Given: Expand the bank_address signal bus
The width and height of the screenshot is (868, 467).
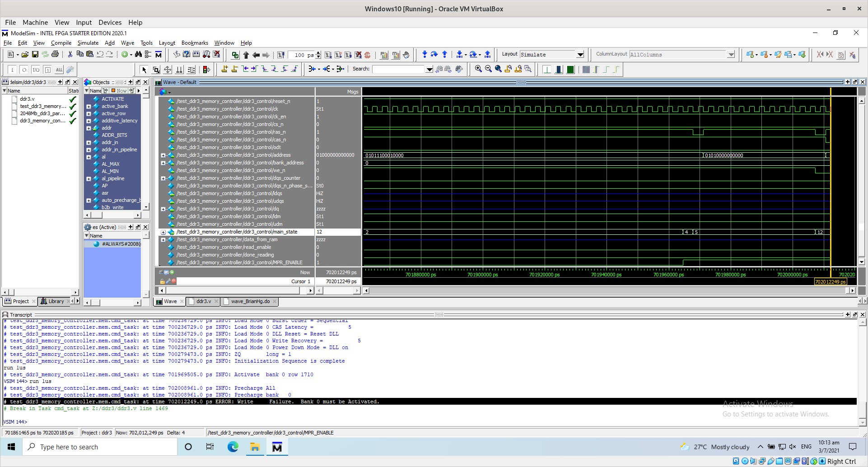Looking at the screenshot, I should coord(163,163).
